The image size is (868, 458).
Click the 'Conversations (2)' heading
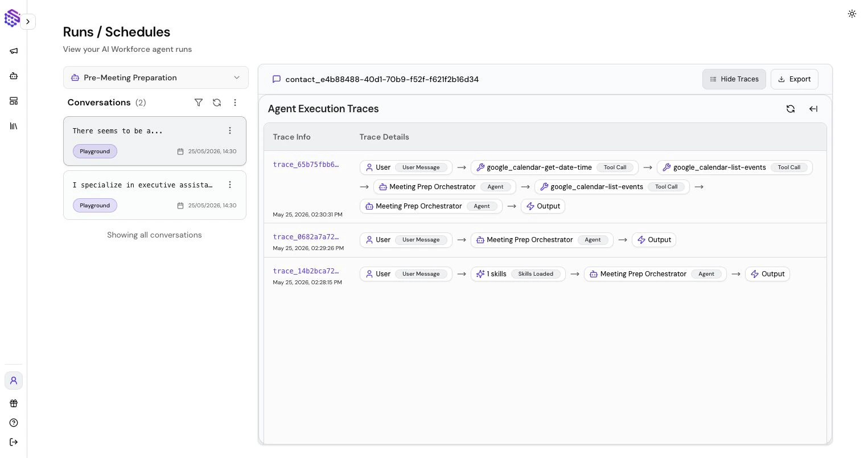tap(106, 103)
